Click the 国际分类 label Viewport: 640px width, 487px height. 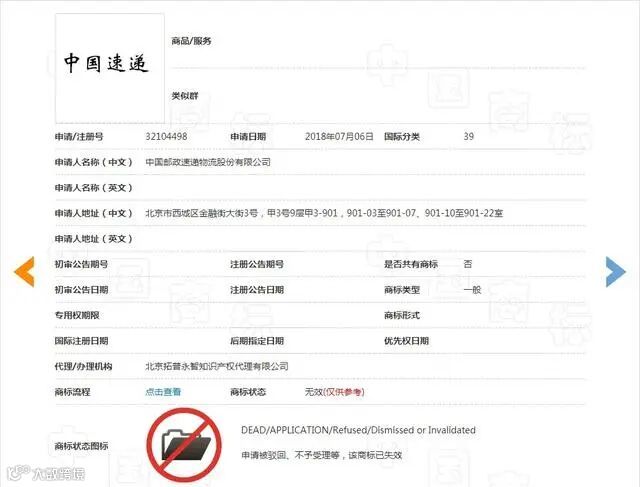[402, 136]
